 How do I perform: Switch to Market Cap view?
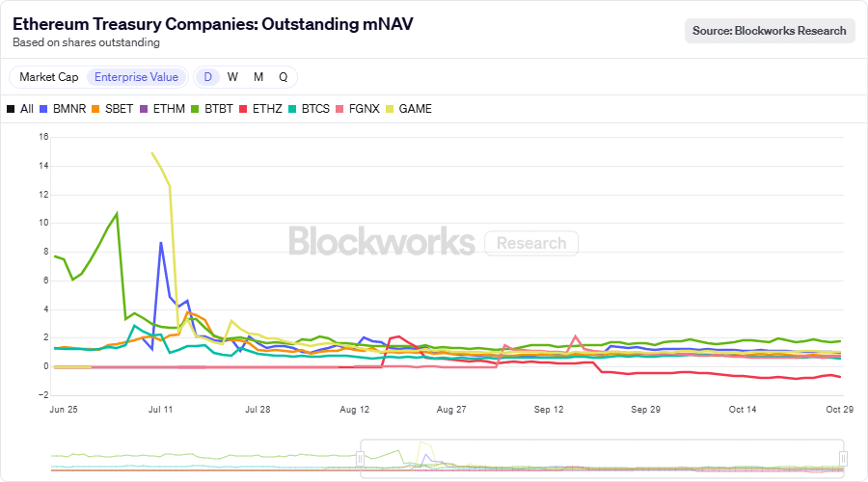point(47,77)
